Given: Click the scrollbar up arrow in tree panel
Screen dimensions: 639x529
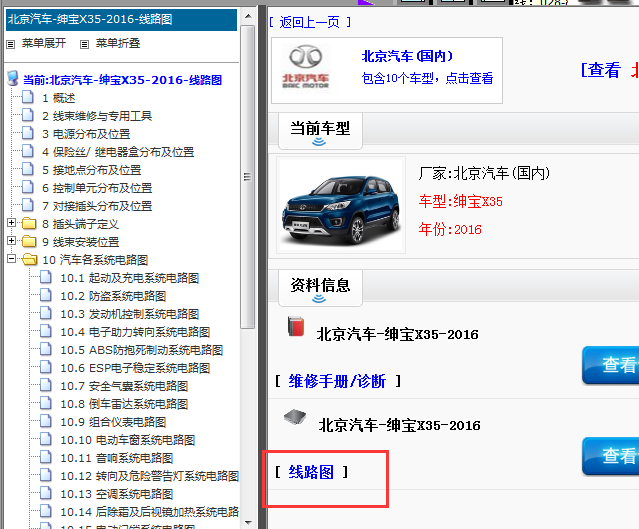Looking at the screenshot, I should tap(248, 17).
